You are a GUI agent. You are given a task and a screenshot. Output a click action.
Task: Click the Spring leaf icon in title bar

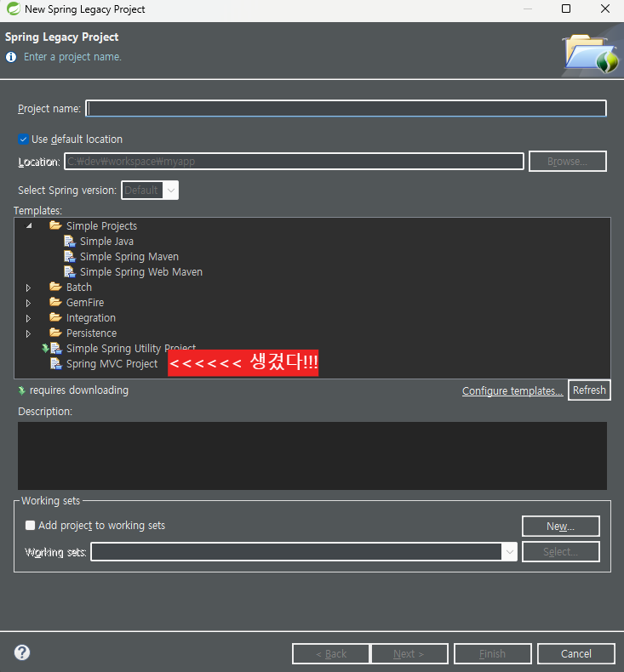14,9
